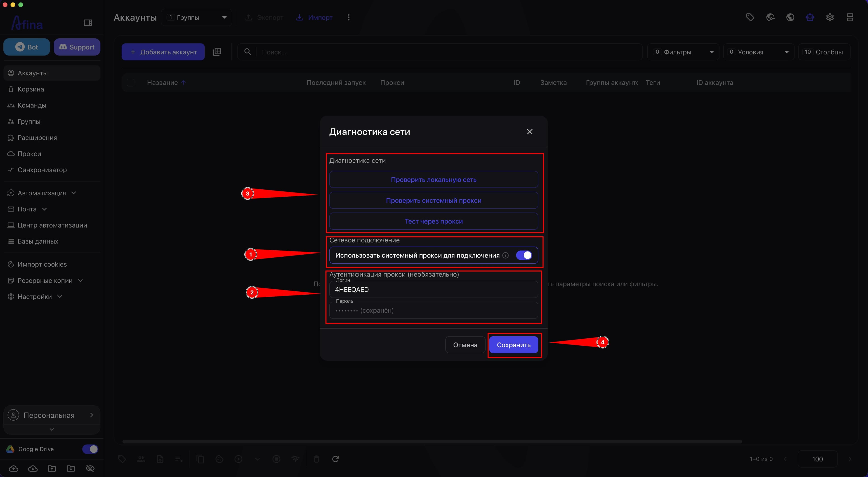Open the tags icon in top toolbar
This screenshot has width=868, height=477.
point(750,18)
